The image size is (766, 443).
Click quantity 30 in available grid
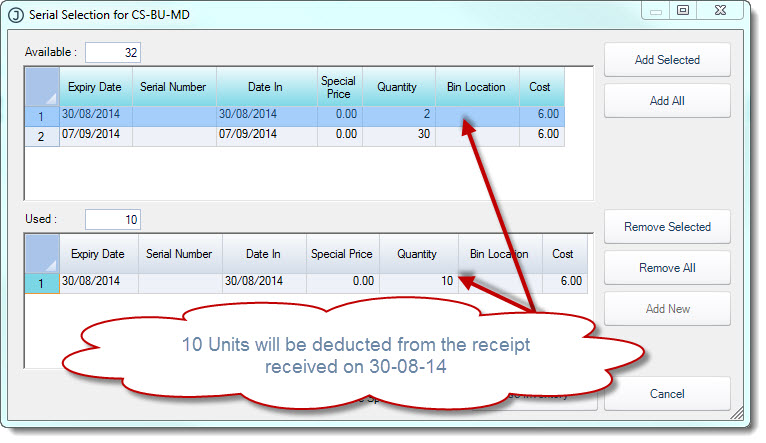(x=398, y=136)
